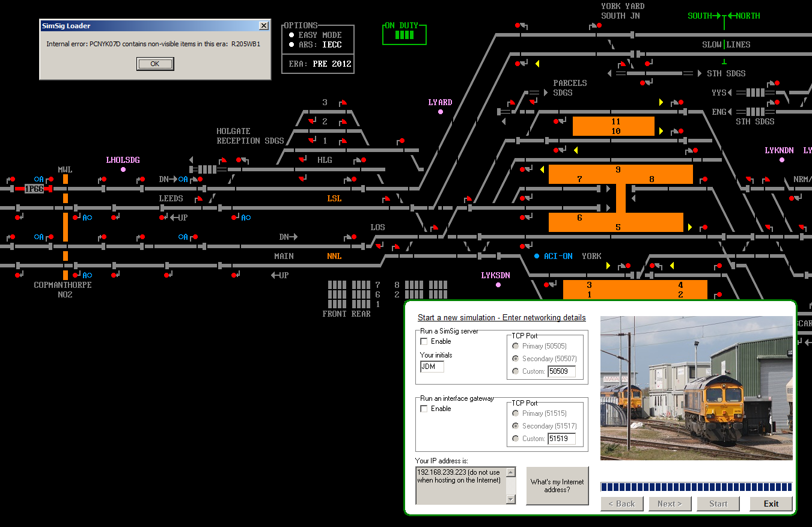Image resolution: width=812 pixels, height=527 pixels.
Task: Select the 1P66 train describer berth
Action: click(x=34, y=189)
